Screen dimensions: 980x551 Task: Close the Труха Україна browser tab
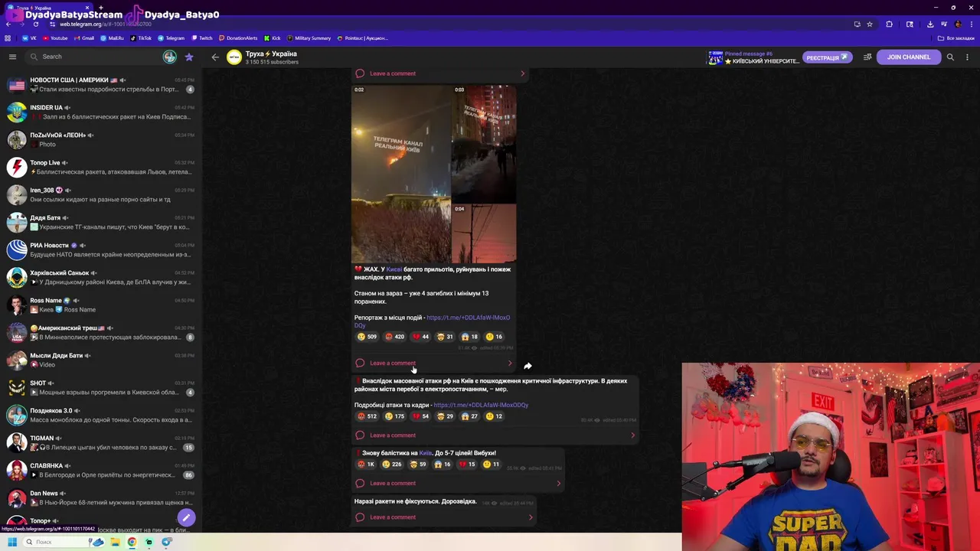click(87, 8)
